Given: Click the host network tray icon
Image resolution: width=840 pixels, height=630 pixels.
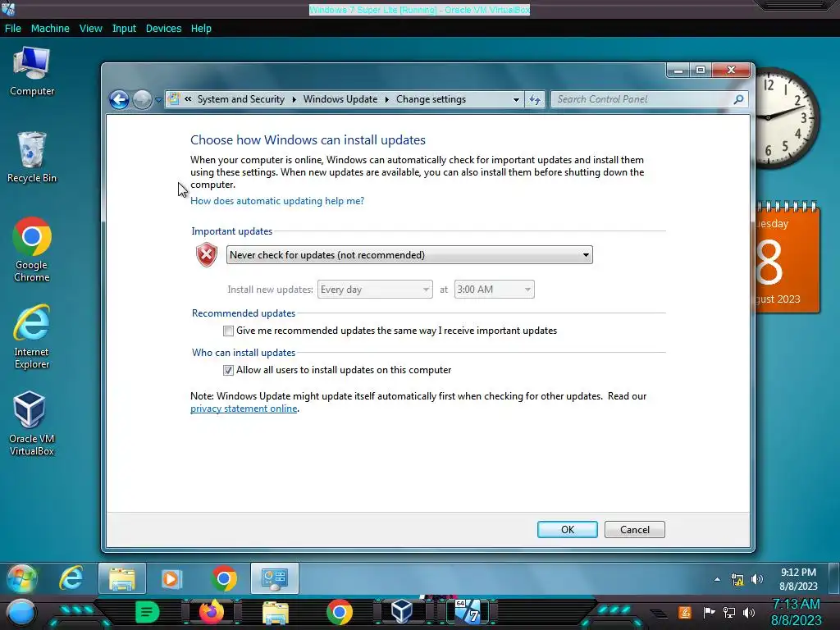Looking at the screenshot, I should (x=729, y=612).
